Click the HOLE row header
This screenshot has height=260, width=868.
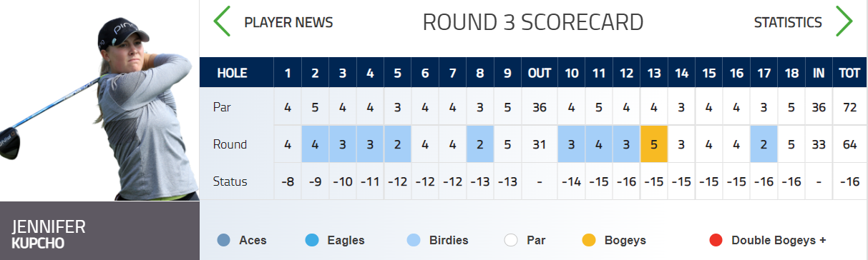tap(232, 73)
